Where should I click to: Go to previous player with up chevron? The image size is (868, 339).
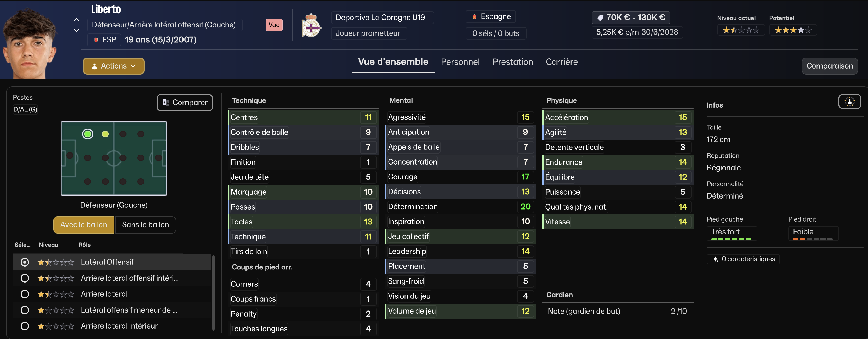click(x=77, y=20)
